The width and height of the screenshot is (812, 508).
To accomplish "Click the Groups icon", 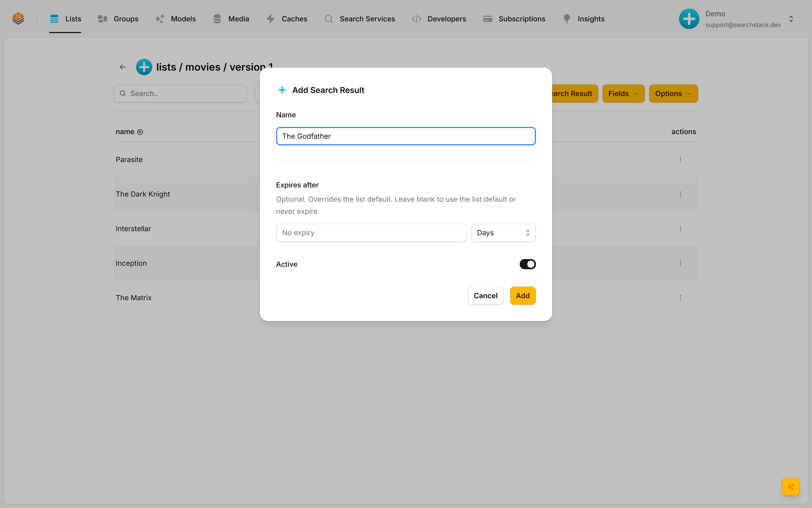I will pyautogui.click(x=102, y=19).
